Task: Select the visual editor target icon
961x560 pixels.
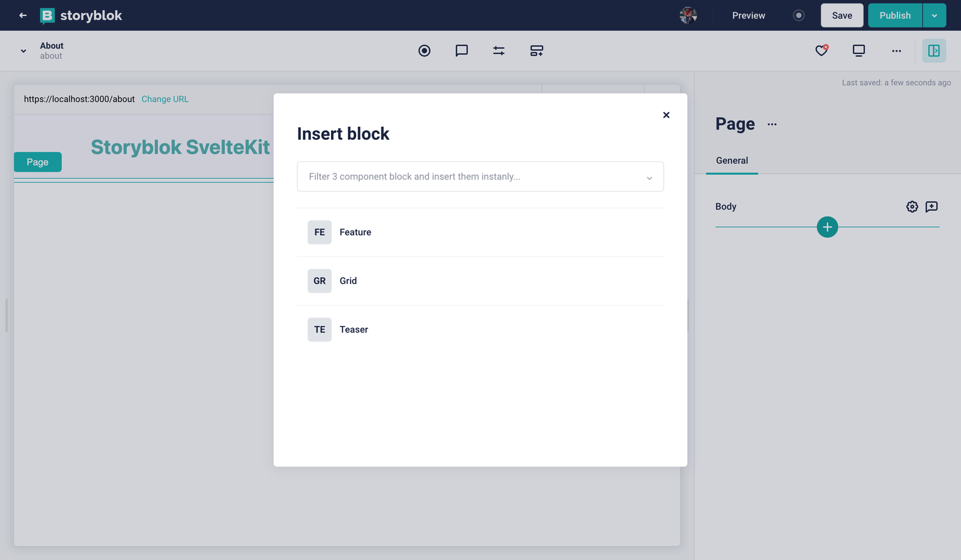Action: click(425, 51)
